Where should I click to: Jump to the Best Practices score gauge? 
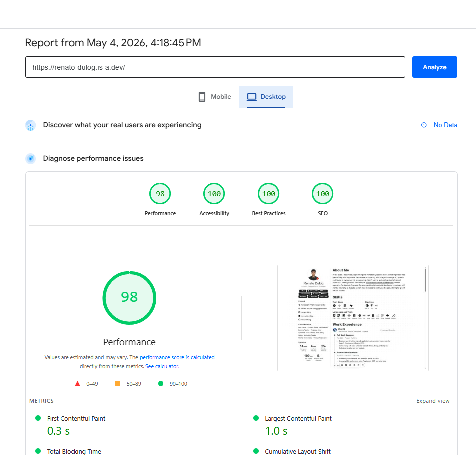(269, 199)
